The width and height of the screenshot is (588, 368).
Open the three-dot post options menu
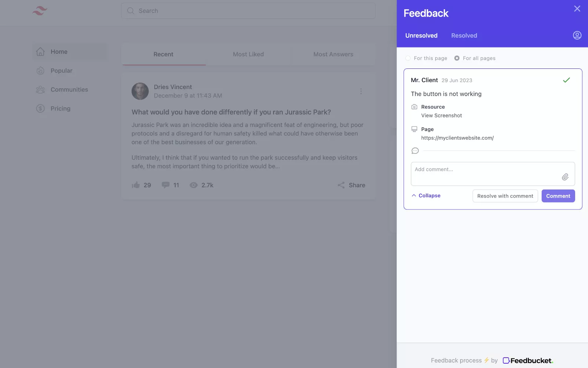click(x=361, y=91)
